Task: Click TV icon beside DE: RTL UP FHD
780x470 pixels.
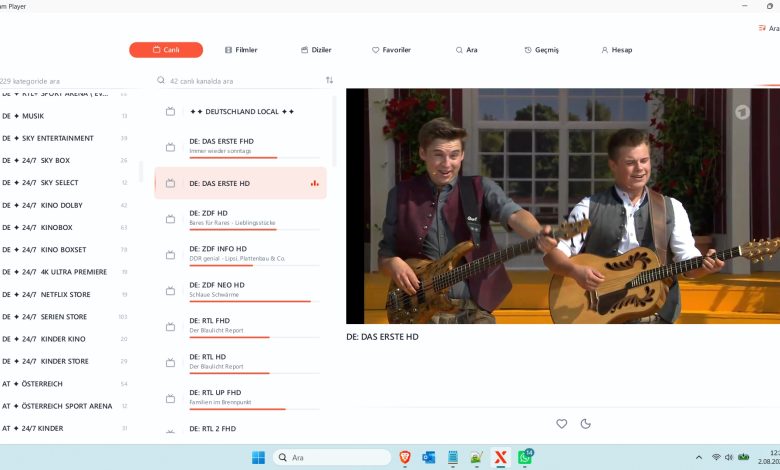Action: point(170,398)
